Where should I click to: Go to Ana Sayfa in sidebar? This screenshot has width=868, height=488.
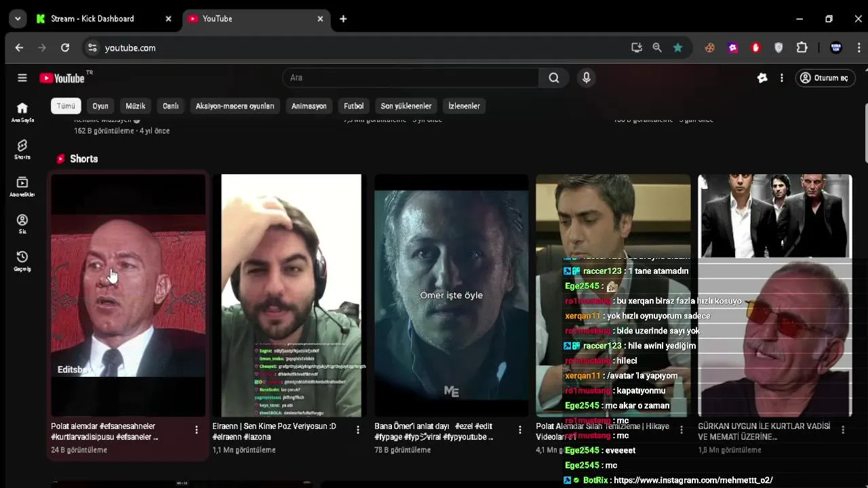(22, 112)
